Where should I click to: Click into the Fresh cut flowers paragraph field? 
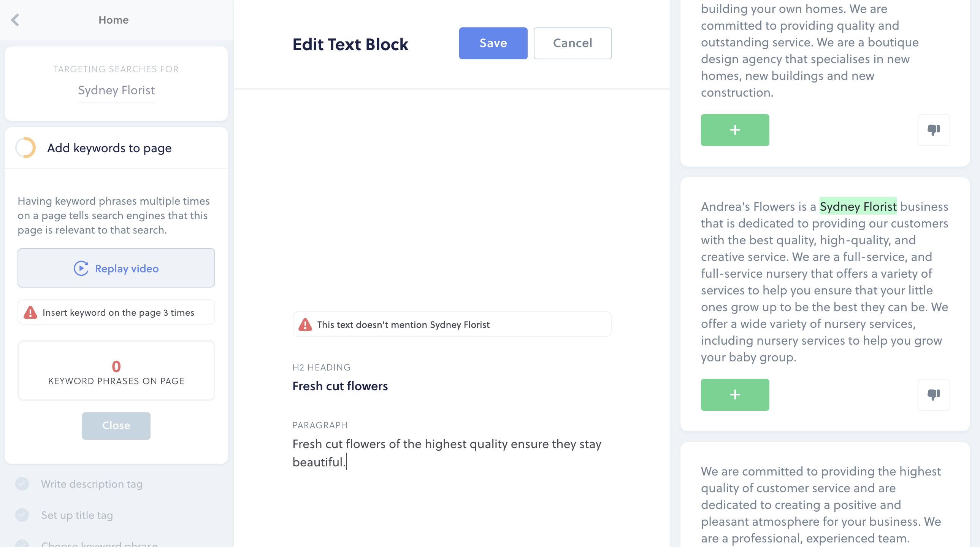[x=452, y=453]
